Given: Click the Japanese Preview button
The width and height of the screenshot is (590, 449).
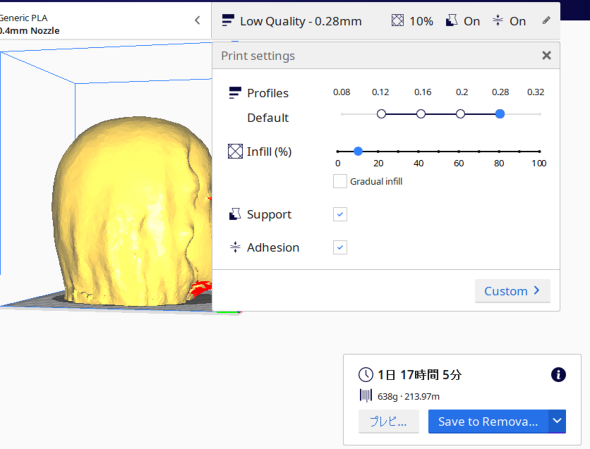Looking at the screenshot, I should pos(388,421).
